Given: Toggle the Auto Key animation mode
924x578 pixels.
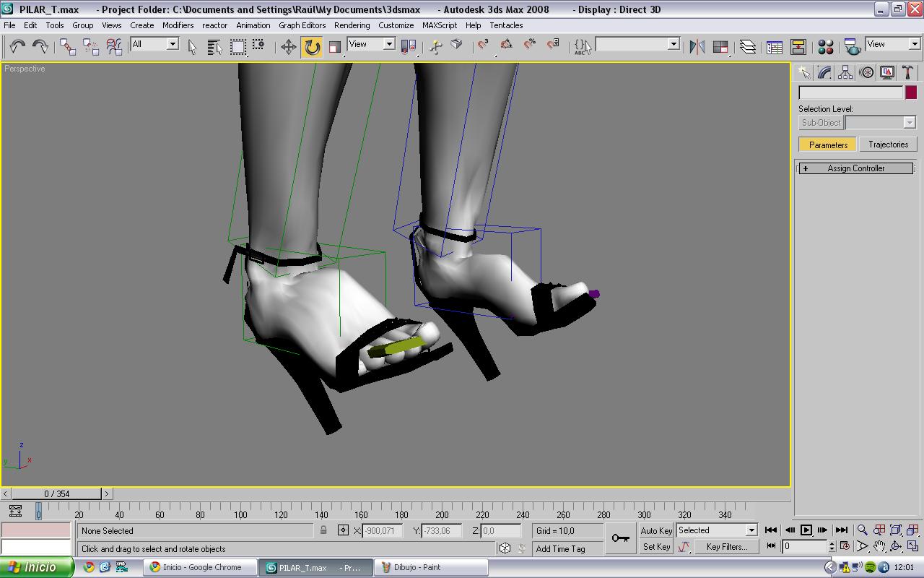Looking at the screenshot, I should tap(656, 530).
